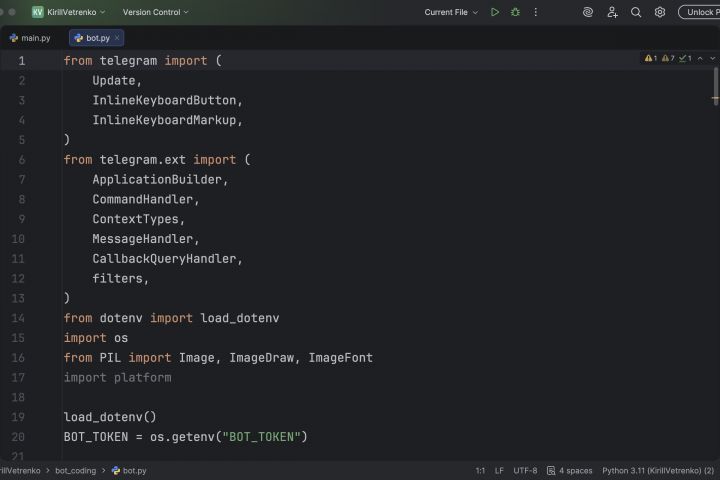Click the 'filters,' code text
The width and height of the screenshot is (720, 480).
click(120, 279)
